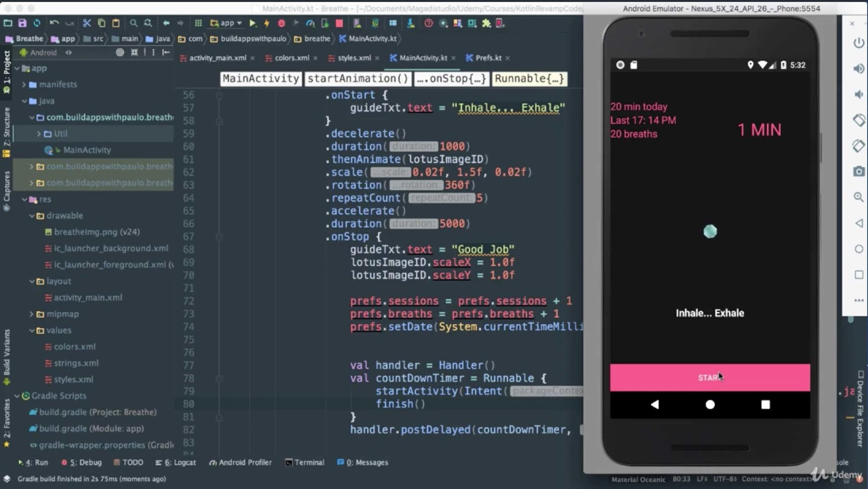Collapse the Gradle Scripts node
This screenshot has width=868, height=489.
[17, 396]
